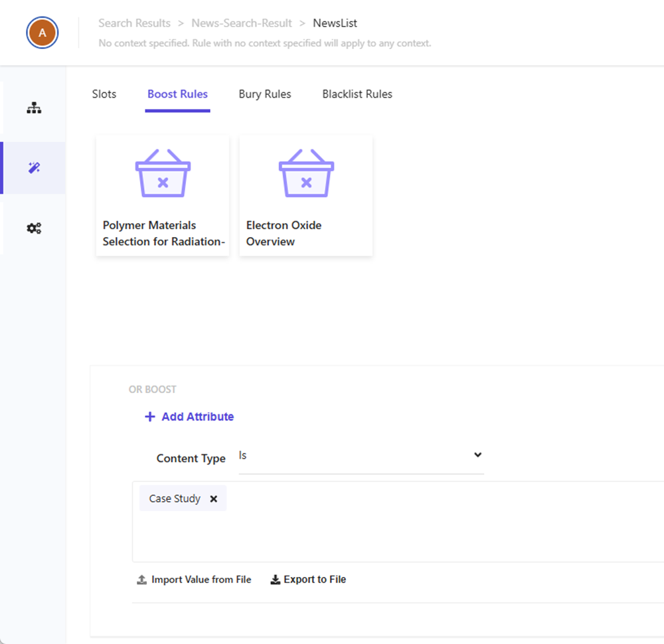
Task: Open the Electron Oxide Overview card
Action: [x=305, y=196]
